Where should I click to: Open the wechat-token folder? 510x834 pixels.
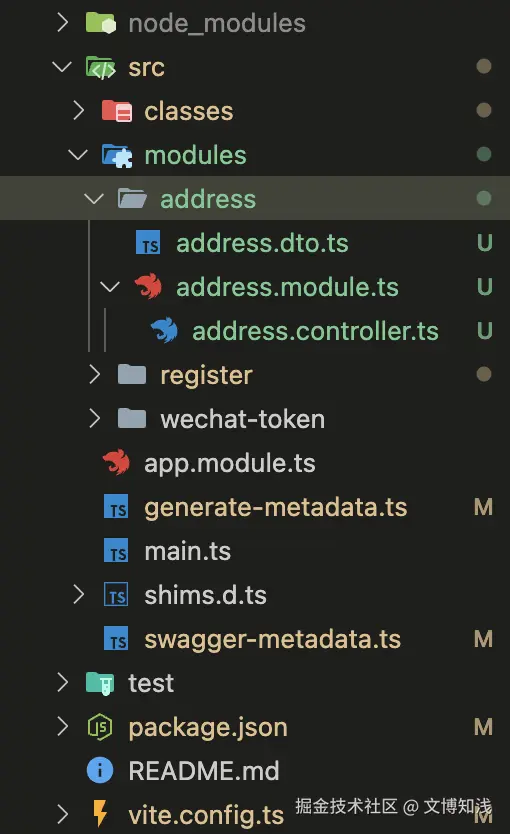[x=255, y=419]
